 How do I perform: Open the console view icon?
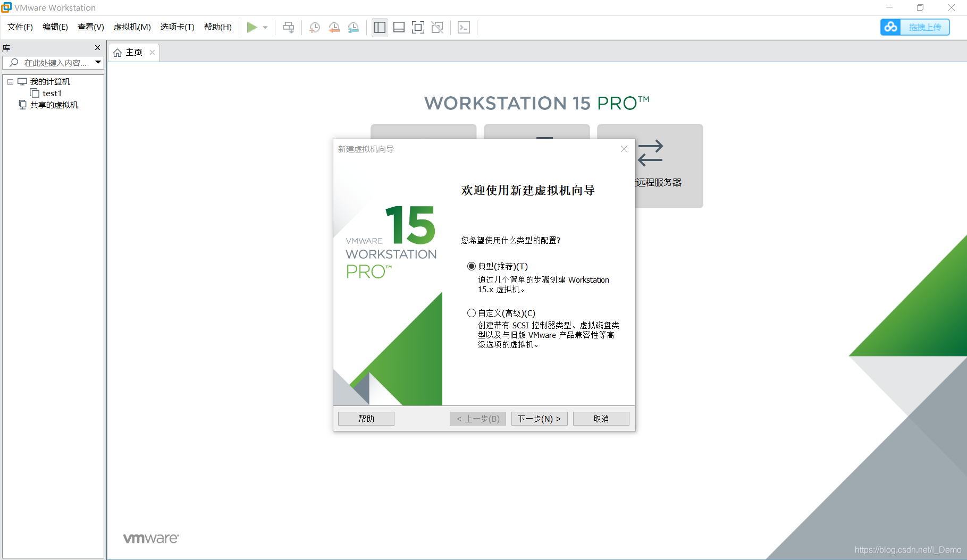click(x=464, y=27)
